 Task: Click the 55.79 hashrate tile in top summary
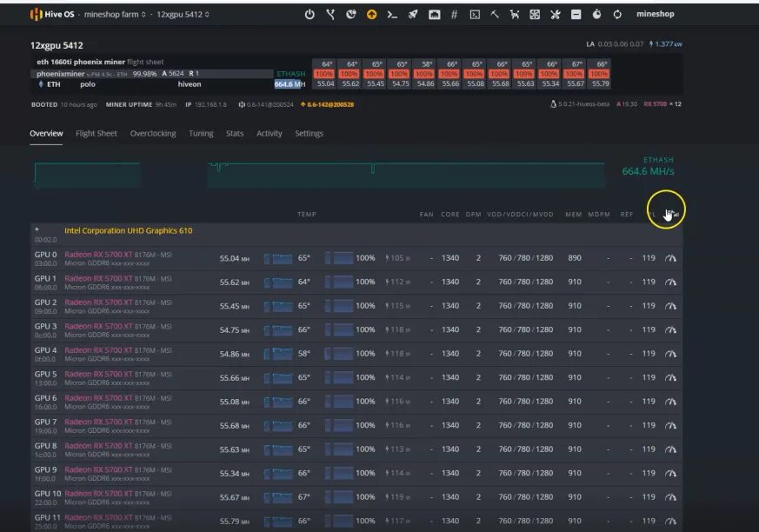600,83
